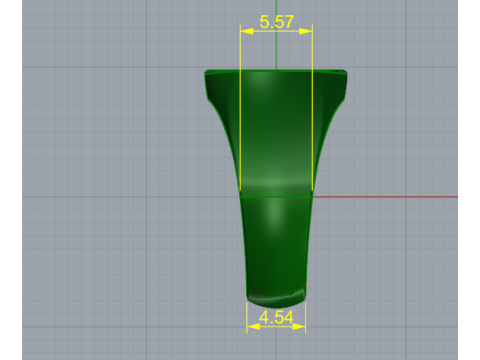The height and width of the screenshot is (360, 480).
Task: Click the green 3D flared object
Action: pos(276,188)
